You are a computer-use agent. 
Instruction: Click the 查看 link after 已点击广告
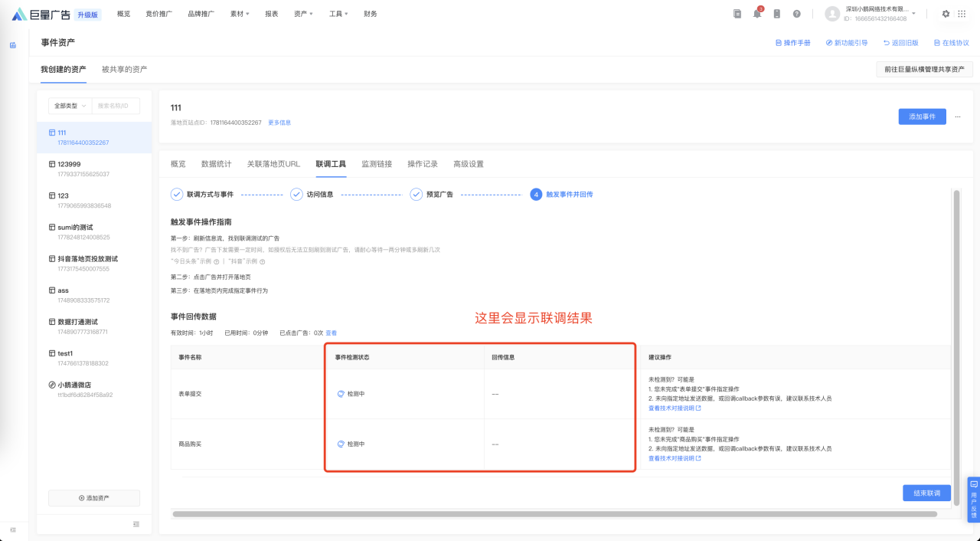(332, 333)
